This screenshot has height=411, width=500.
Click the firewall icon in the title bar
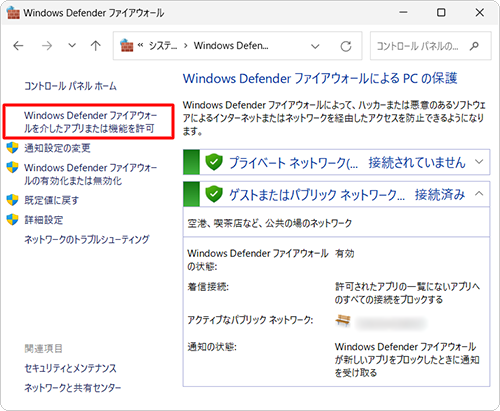[x=13, y=13]
